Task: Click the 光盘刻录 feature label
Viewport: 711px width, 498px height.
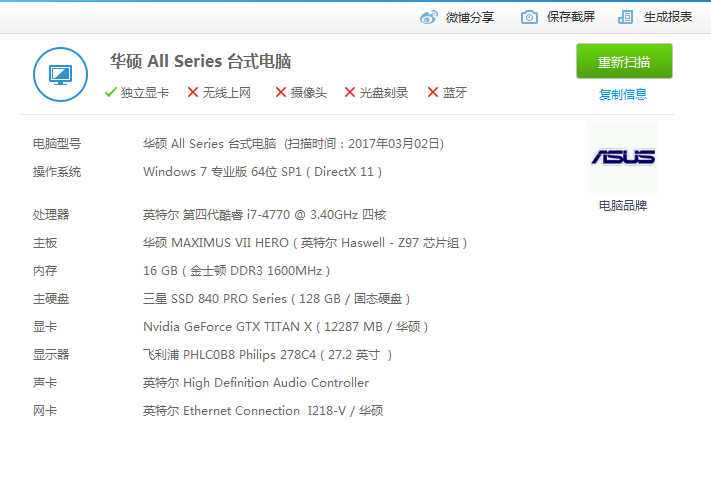Action: tap(384, 93)
